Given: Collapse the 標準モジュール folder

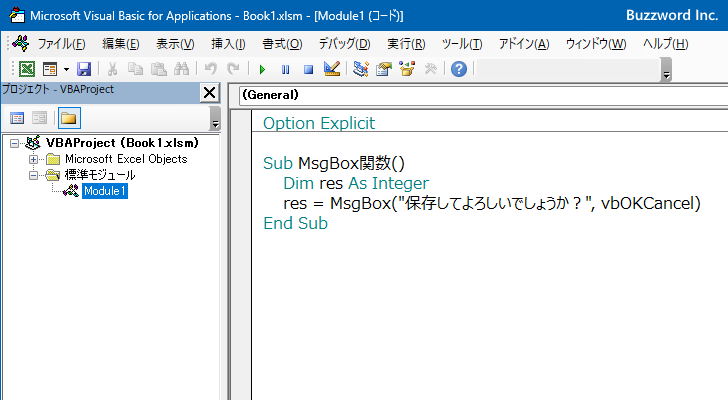Looking at the screenshot, I should [x=33, y=175].
